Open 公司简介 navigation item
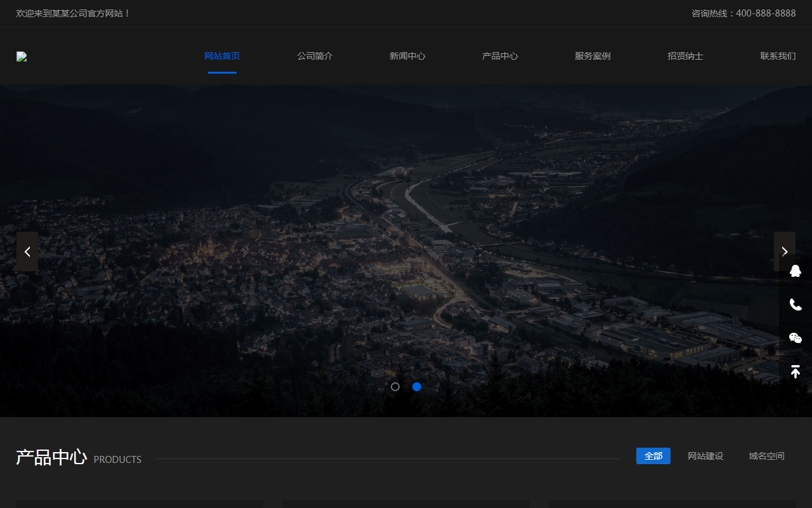The width and height of the screenshot is (812, 508). (315, 56)
